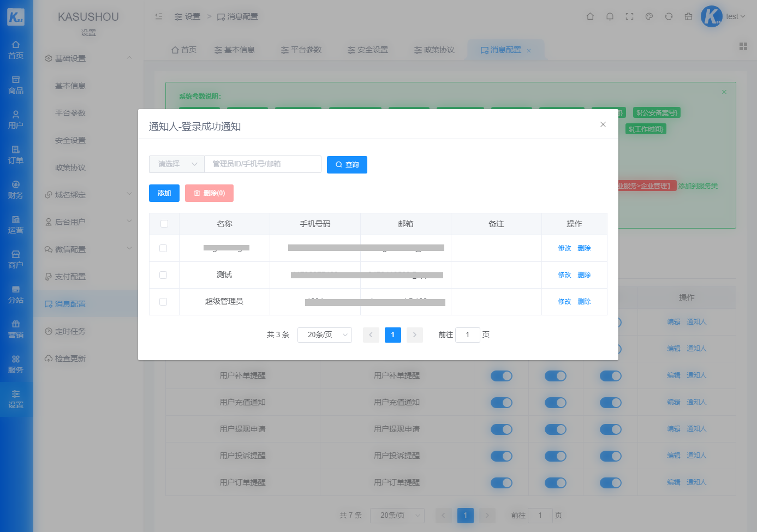The height and width of the screenshot is (532, 757).
Task: Open 首页 in the left navigation rail
Action: coord(16,50)
